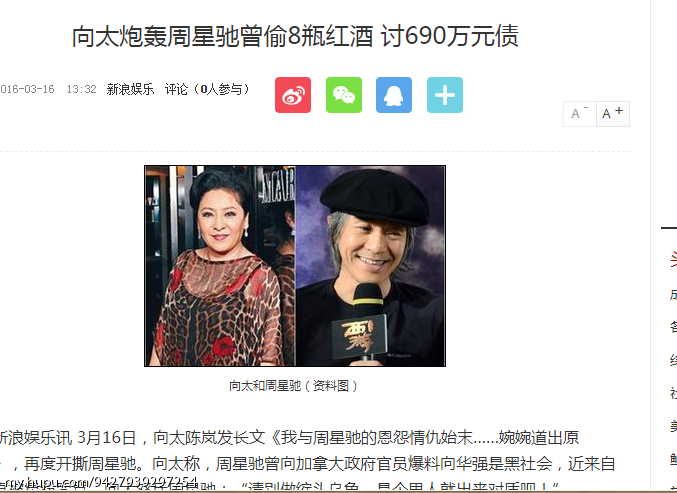
Task: Open the 向太 and 周星驰 photo
Action: (295, 266)
